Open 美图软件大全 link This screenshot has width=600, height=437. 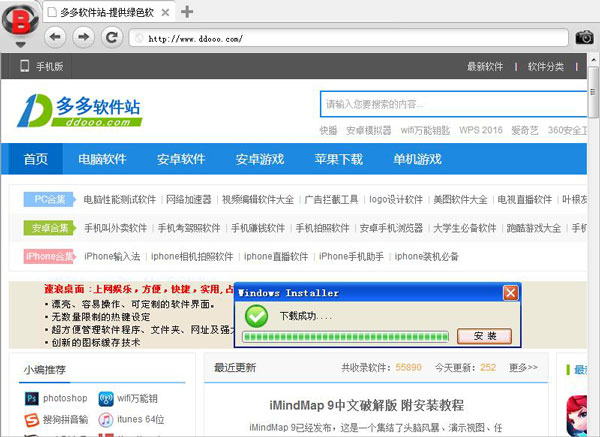tap(460, 199)
